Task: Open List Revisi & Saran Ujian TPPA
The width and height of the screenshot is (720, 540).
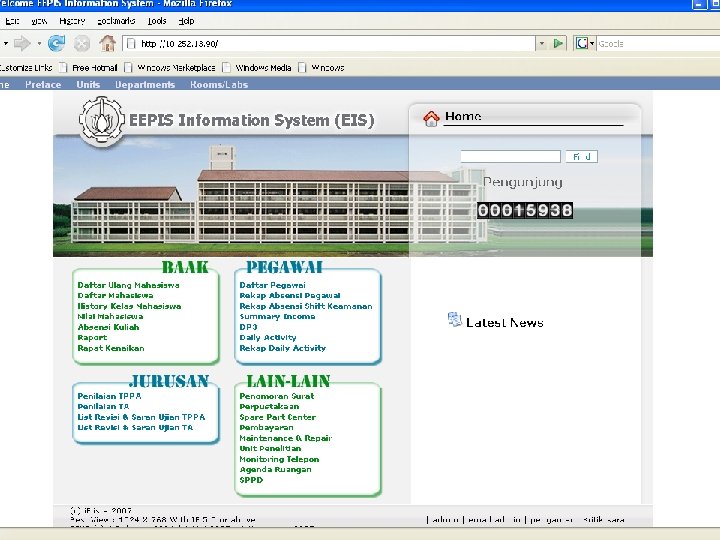Action: [141, 417]
